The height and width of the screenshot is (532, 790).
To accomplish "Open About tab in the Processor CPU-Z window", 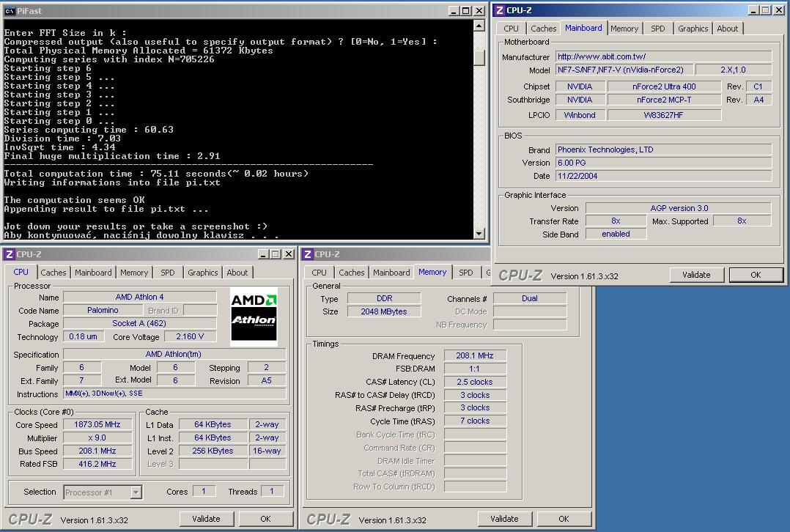I will 237,273.
